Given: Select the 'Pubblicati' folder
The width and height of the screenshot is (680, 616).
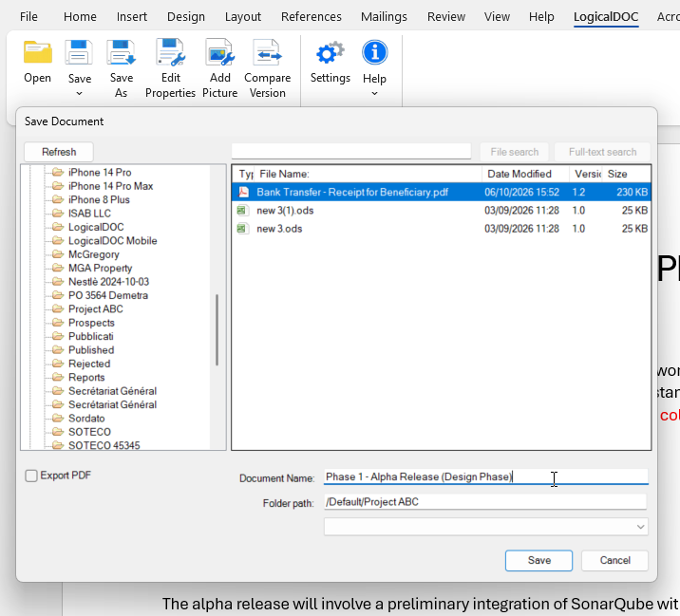Looking at the screenshot, I should coord(90,336).
